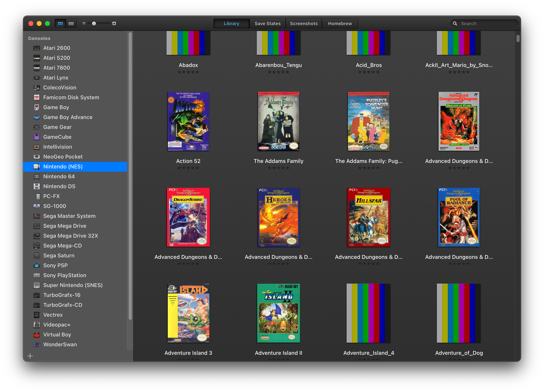Select the Nintendo 64 console icon

point(37,176)
